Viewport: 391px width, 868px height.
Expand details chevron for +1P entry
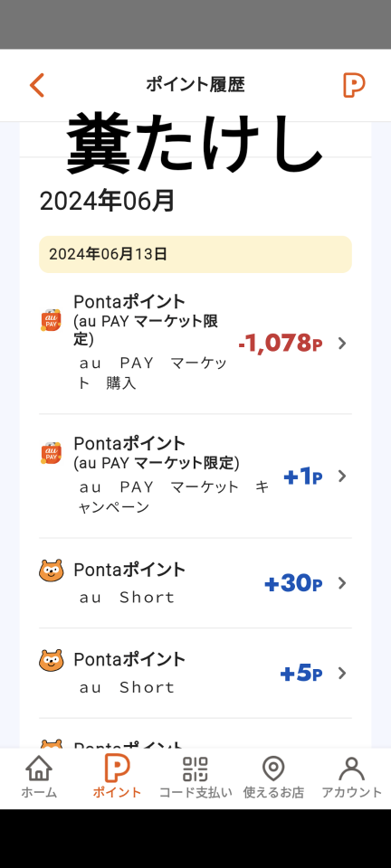pos(342,476)
